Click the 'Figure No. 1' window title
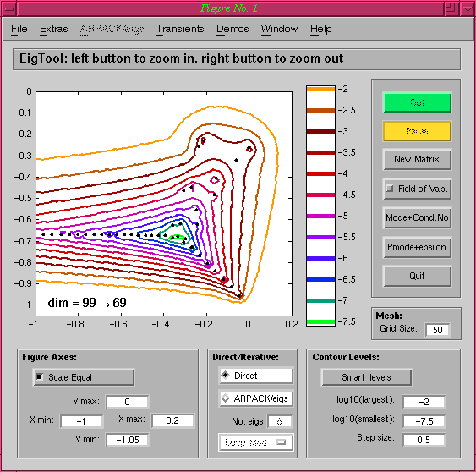This screenshot has height=472, width=476. [x=229, y=8]
